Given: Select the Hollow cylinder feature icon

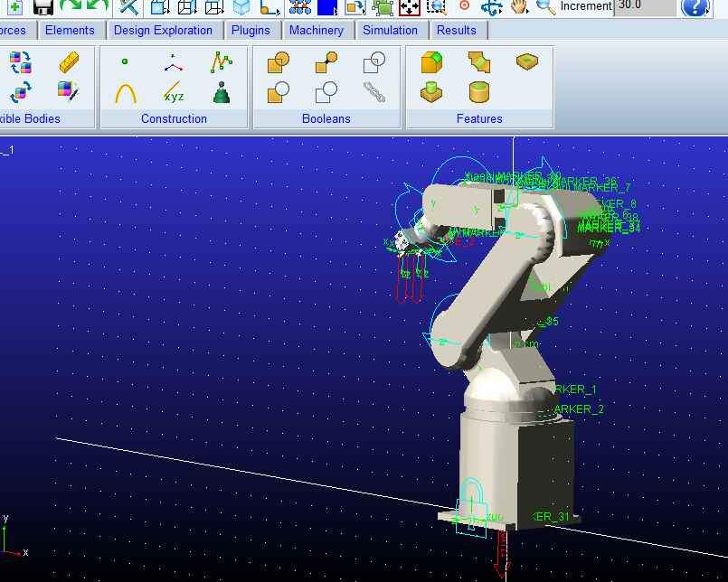Looking at the screenshot, I should [479, 92].
